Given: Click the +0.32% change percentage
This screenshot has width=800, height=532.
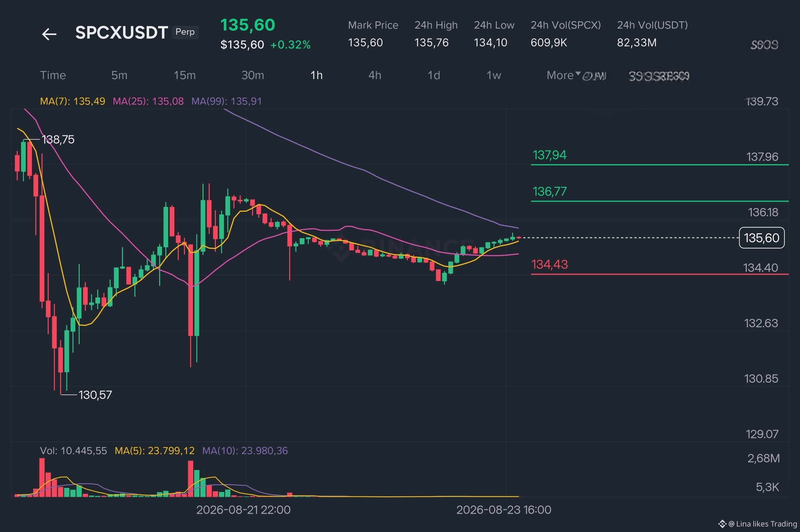Looking at the screenshot, I should point(290,45).
